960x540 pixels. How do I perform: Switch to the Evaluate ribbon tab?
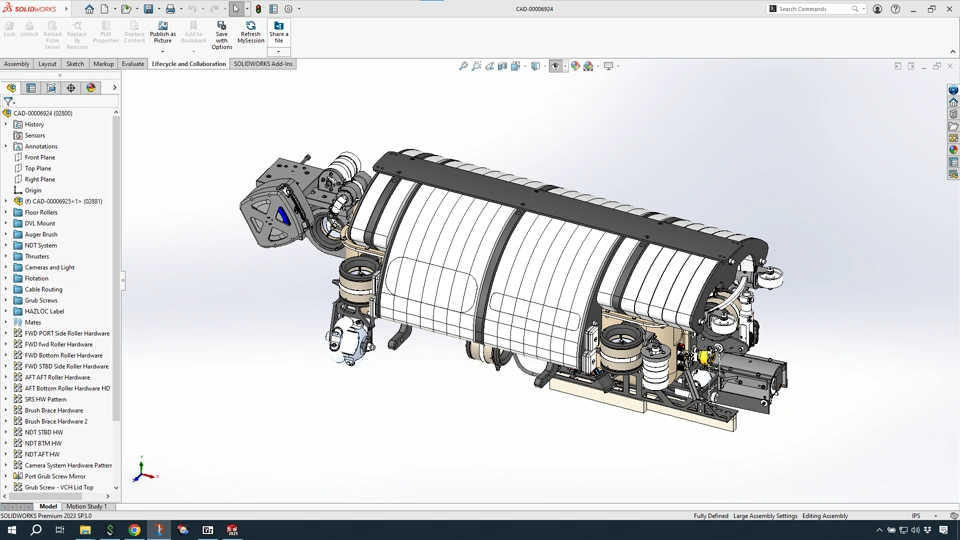coord(133,64)
